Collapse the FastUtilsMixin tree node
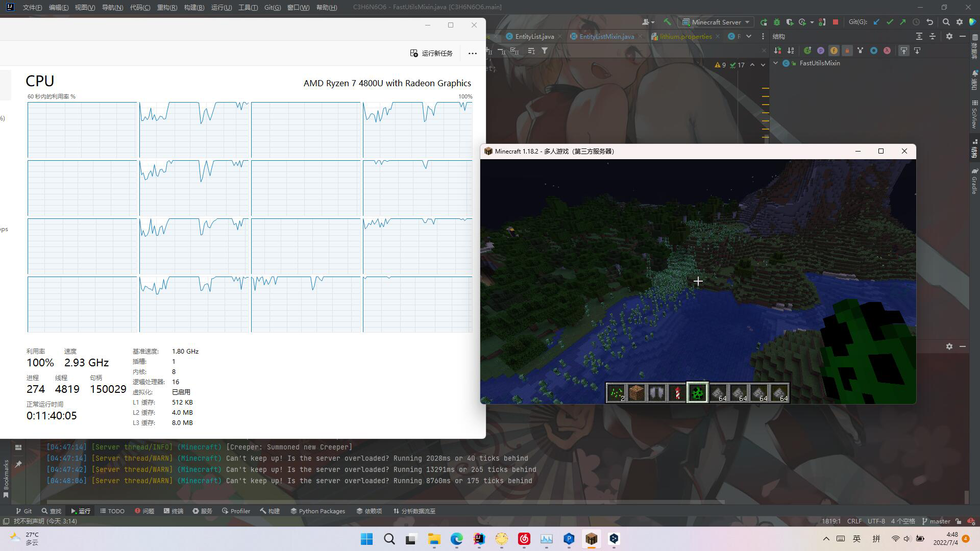The width and height of the screenshot is (980, 551). pos(776,63)
